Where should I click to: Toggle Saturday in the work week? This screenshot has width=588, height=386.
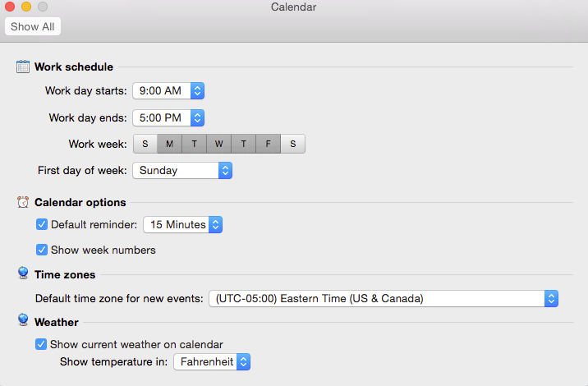tap(293, 144)
